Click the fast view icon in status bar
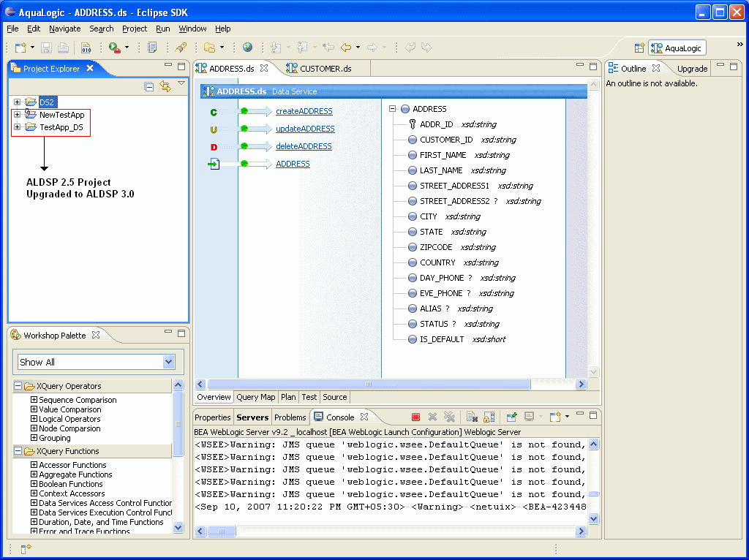749x560 pixels. point(26,549)
